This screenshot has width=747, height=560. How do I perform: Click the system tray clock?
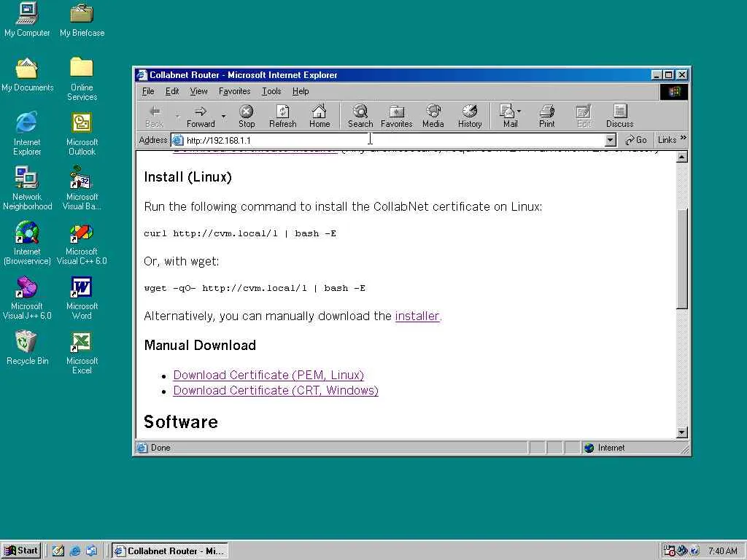pos(723,551)
